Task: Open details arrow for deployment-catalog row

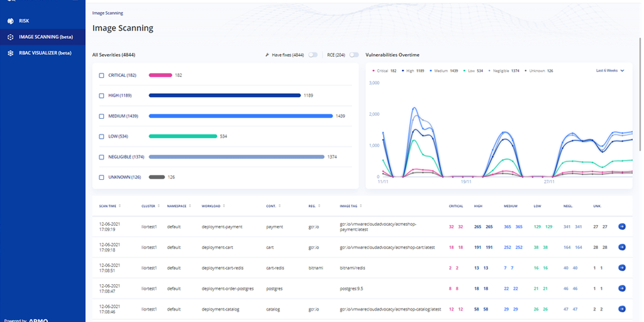Action: 622,309
